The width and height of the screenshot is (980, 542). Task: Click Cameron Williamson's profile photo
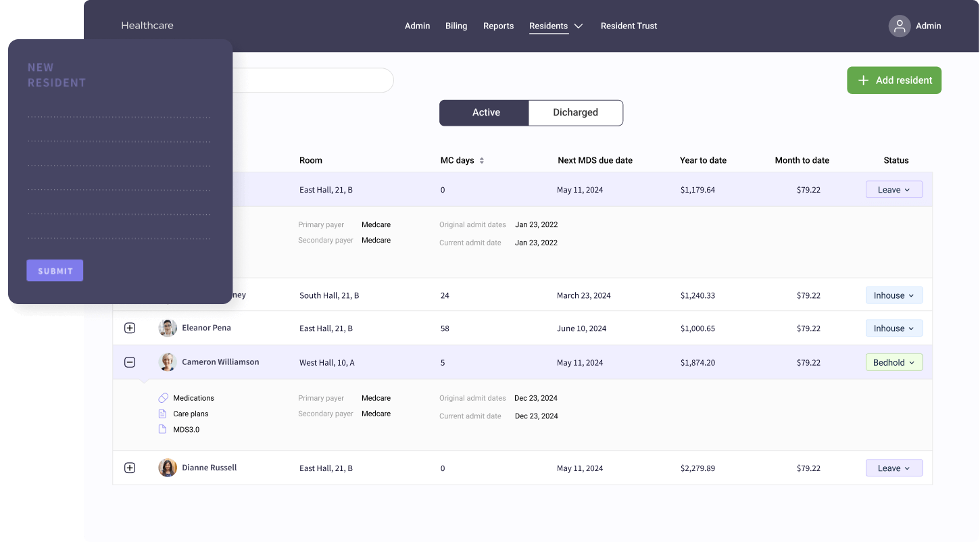(x=168, y=362)
